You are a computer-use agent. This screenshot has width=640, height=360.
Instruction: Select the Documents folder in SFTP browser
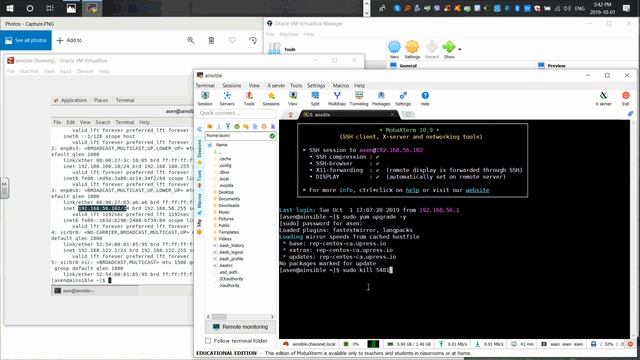point(229,199)
